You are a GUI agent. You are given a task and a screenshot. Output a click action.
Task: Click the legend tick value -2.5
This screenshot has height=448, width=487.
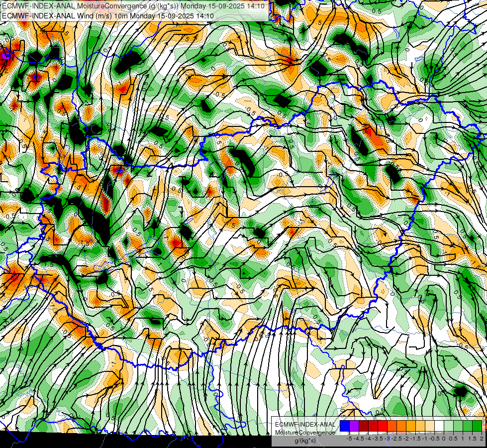pos(396,439)
